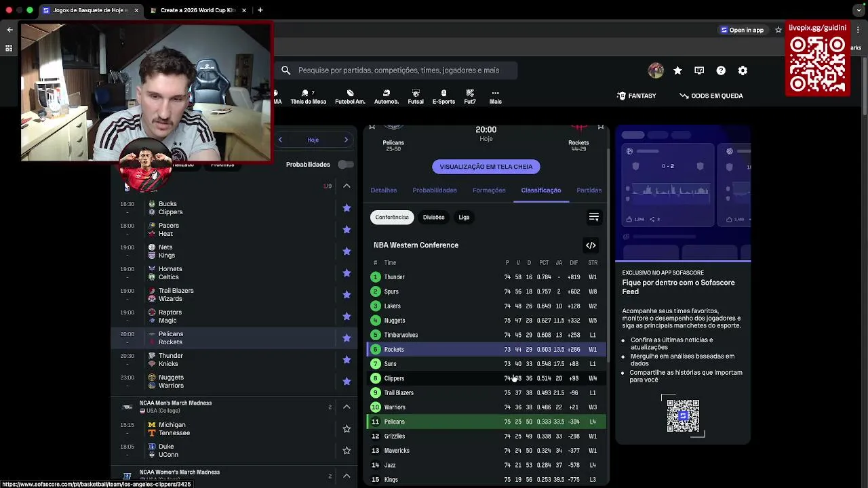Open Clippers in the standings table
The width and height of the screenshot is (868, 488).
[486, 378]
